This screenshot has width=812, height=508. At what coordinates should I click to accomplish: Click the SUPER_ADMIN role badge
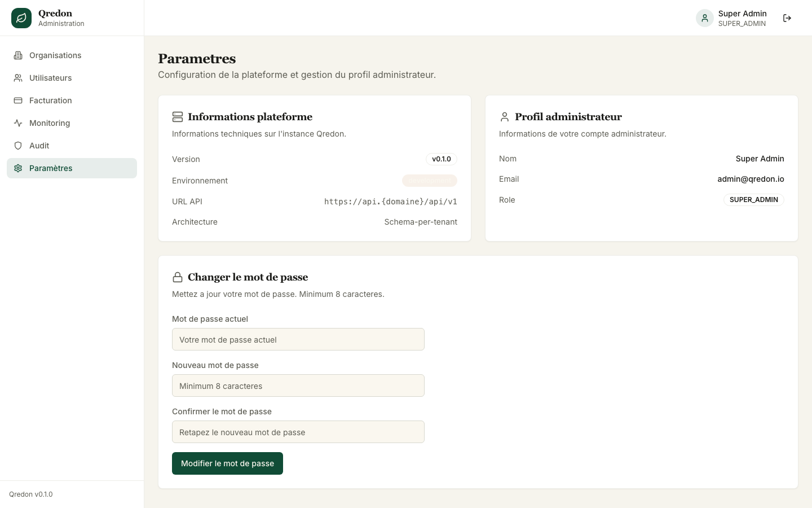pos(754,200)
